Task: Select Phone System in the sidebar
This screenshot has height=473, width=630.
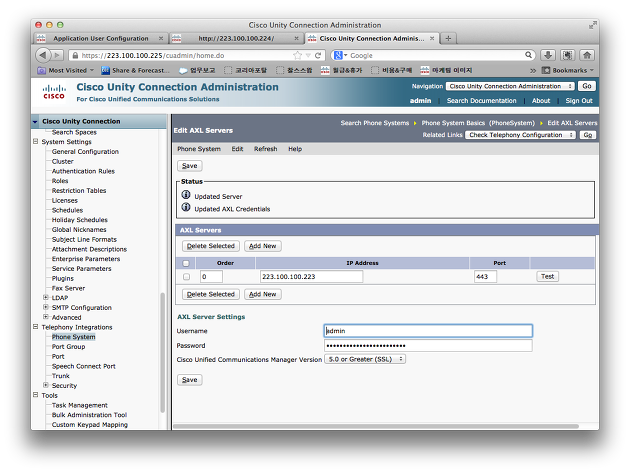Action: click(x=74, y=337)
